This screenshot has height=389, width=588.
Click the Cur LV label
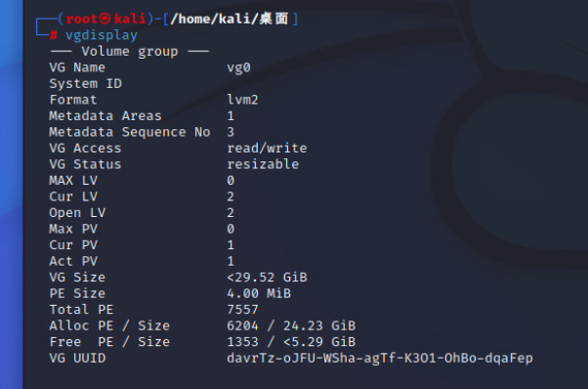(x=73, y=196)
